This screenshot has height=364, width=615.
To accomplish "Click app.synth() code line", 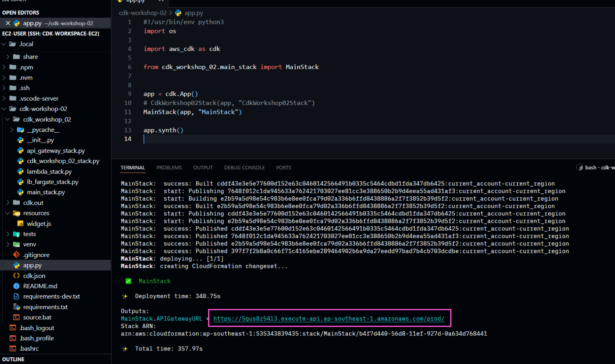I will pyautogui.click(x=163, y=130).
